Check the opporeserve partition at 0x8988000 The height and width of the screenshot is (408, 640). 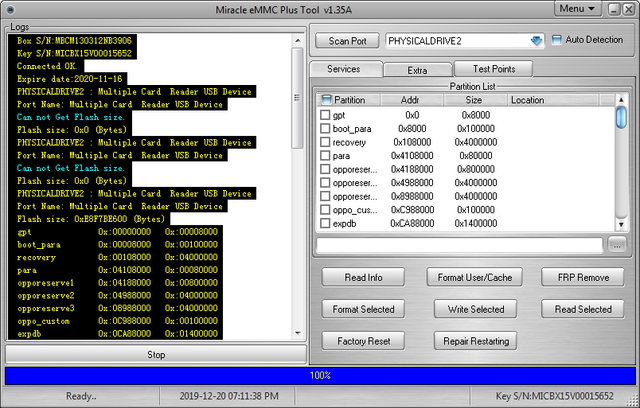(x=325, y=196)
